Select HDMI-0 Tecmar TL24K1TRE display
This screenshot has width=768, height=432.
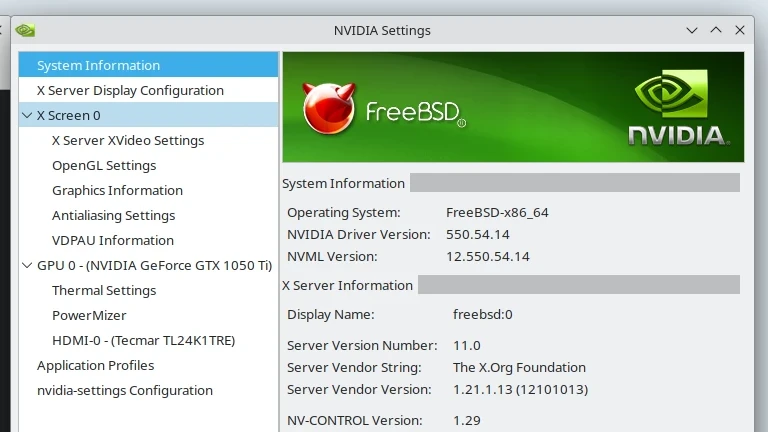[143, 340]
